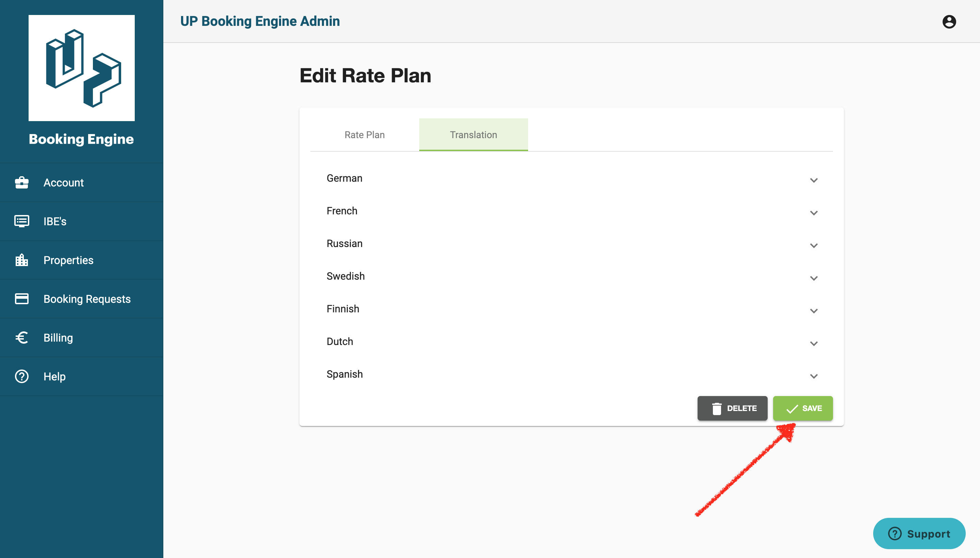Select the Billing euro icon
Image resolution: width=980 pixels, height=558 pixels.
click(x=22, y=338)
